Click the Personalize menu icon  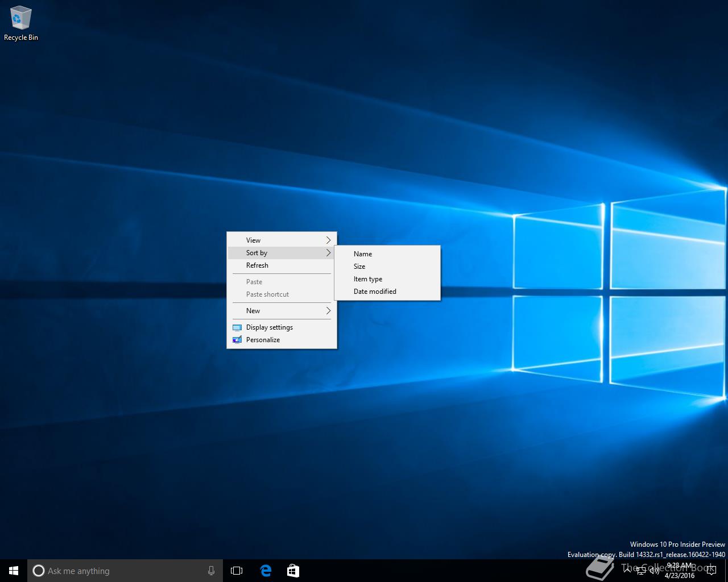[237, 340]
